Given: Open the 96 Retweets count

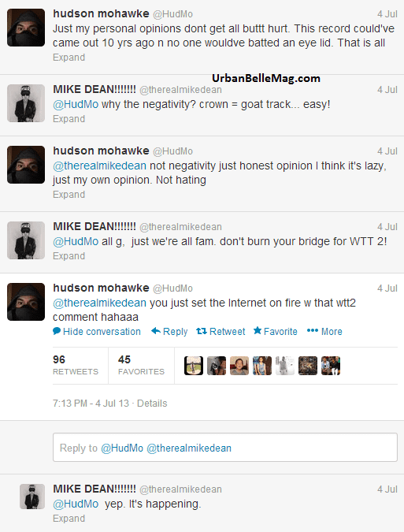Looking at the screenshot, I should 76,365.
